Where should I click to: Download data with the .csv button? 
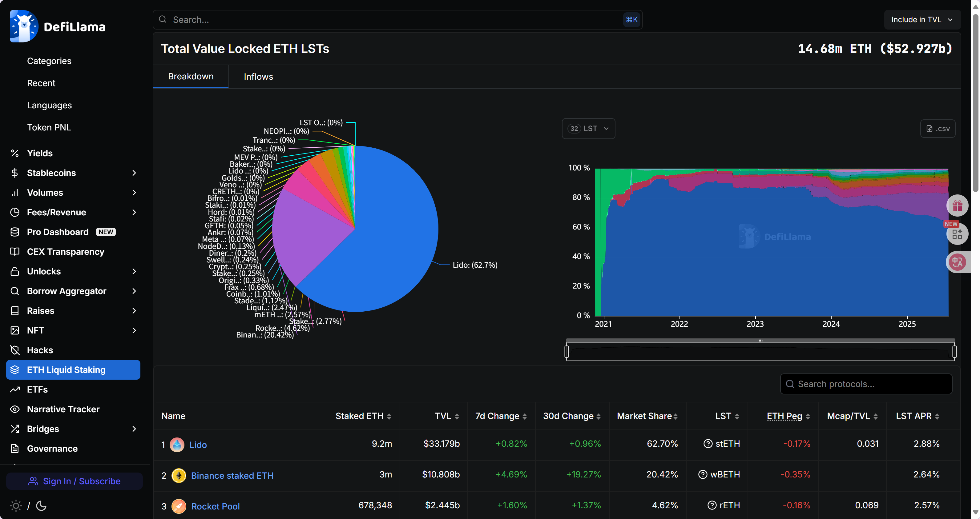click(938, 129)
